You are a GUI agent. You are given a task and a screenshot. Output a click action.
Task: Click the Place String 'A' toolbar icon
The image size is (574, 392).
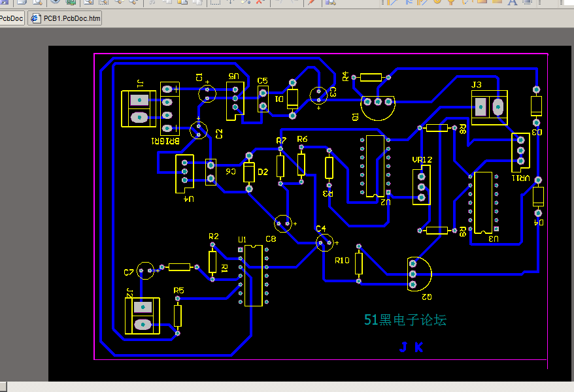[x=513, y=2]
